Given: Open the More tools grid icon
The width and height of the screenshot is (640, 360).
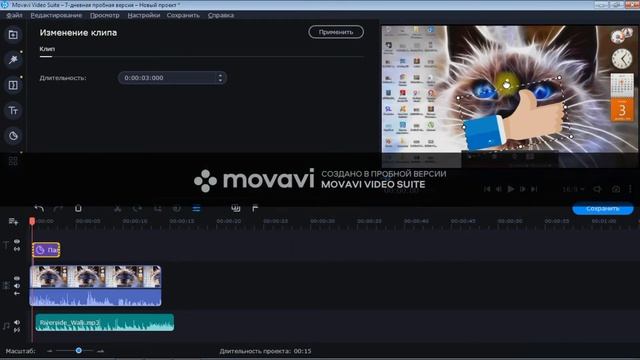Looking at the screenshot, I should (x=13, y=161).
